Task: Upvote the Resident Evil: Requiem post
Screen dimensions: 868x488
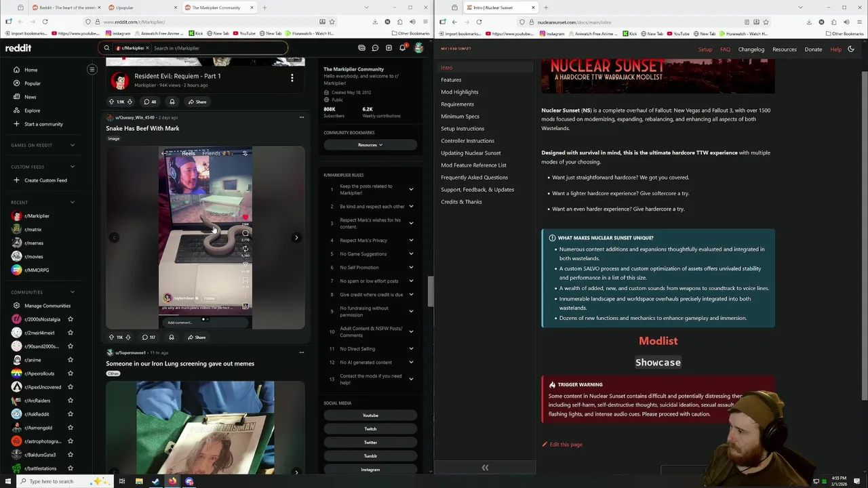Action: coord(111,102)
